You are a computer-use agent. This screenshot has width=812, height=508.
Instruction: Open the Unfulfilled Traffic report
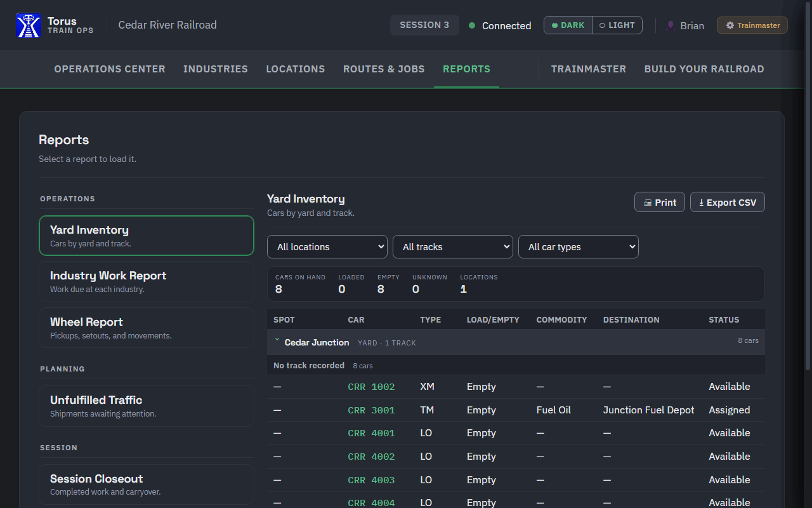pyautogui.click(x=147, y=406)
